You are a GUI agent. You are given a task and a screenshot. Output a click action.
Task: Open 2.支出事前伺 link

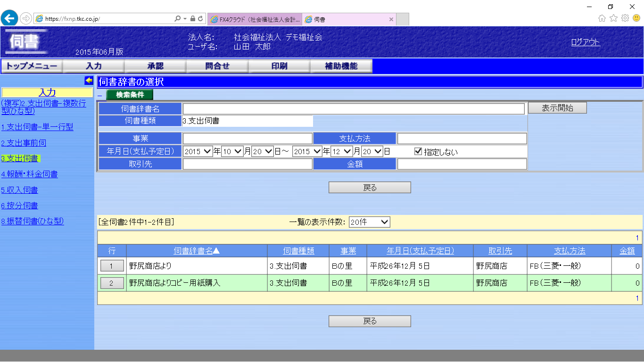pyautogui.click(x=24, y=143)
